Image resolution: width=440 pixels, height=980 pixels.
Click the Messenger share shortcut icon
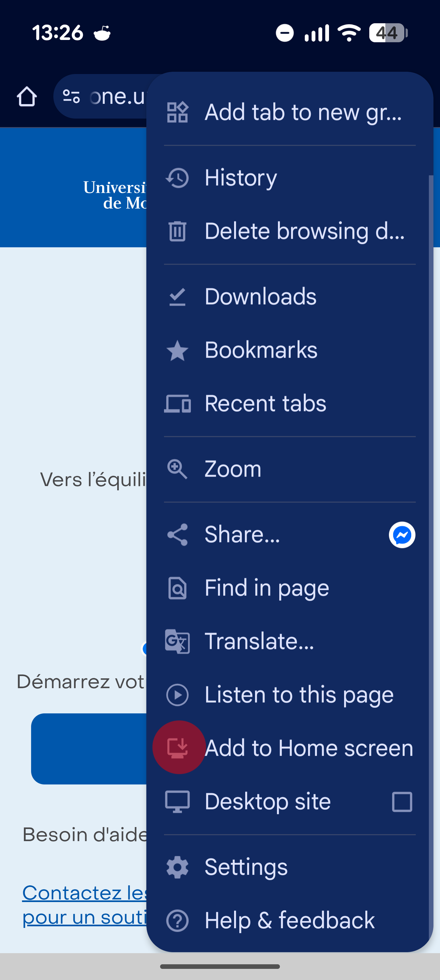(x=402, y=535)
